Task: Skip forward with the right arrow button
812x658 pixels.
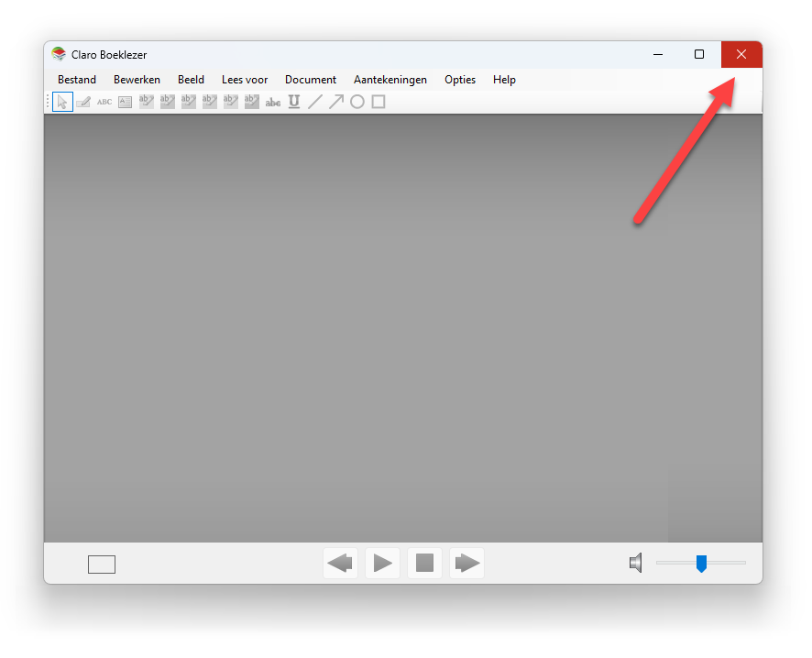Action: [466, 563]
